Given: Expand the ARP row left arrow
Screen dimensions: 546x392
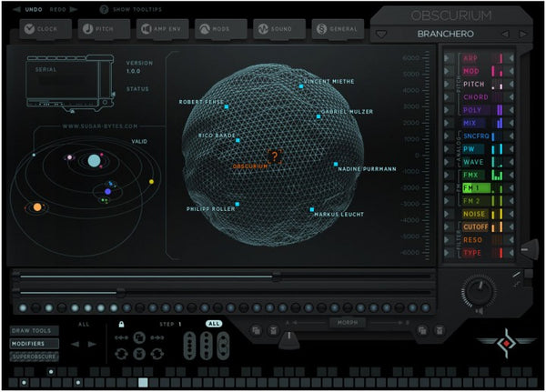Looking at the screenshot, I should coord(447,58).
